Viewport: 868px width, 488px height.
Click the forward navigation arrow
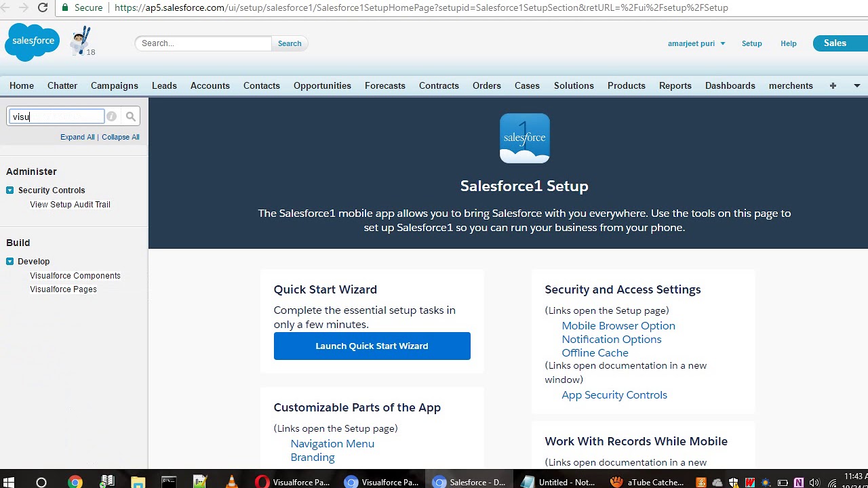click(x=23, y=7)
